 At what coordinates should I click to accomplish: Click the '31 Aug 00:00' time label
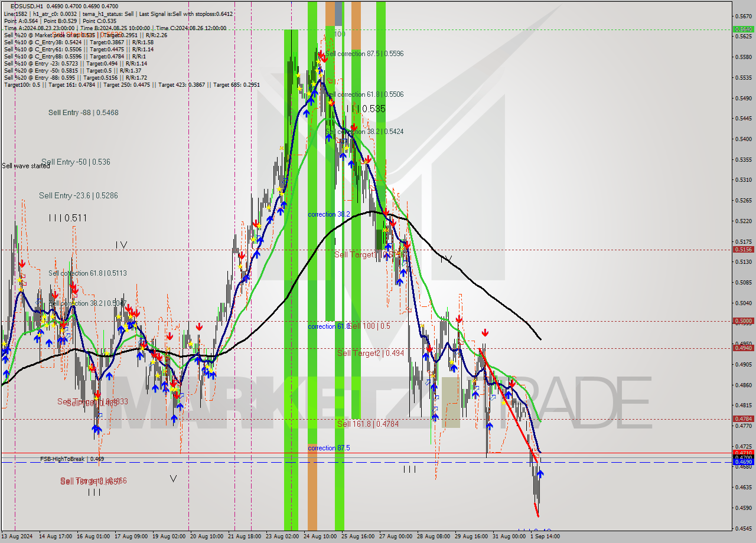tap(510, 537)
